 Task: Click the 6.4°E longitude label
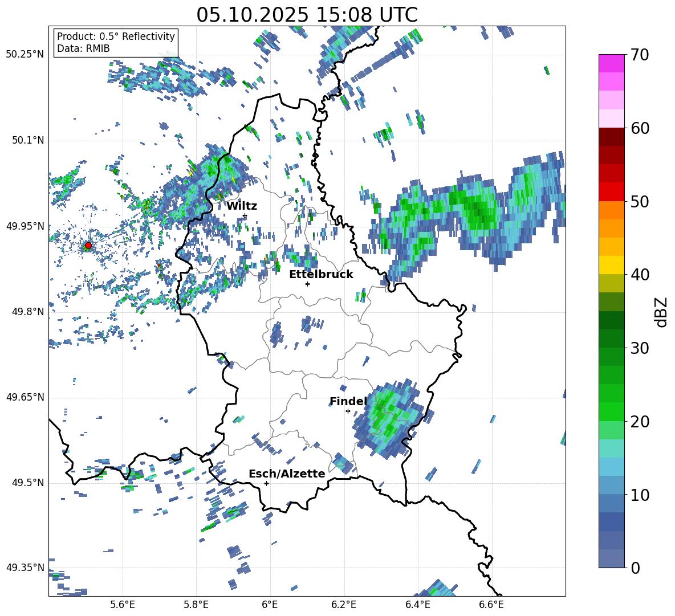tap(417, 605)
